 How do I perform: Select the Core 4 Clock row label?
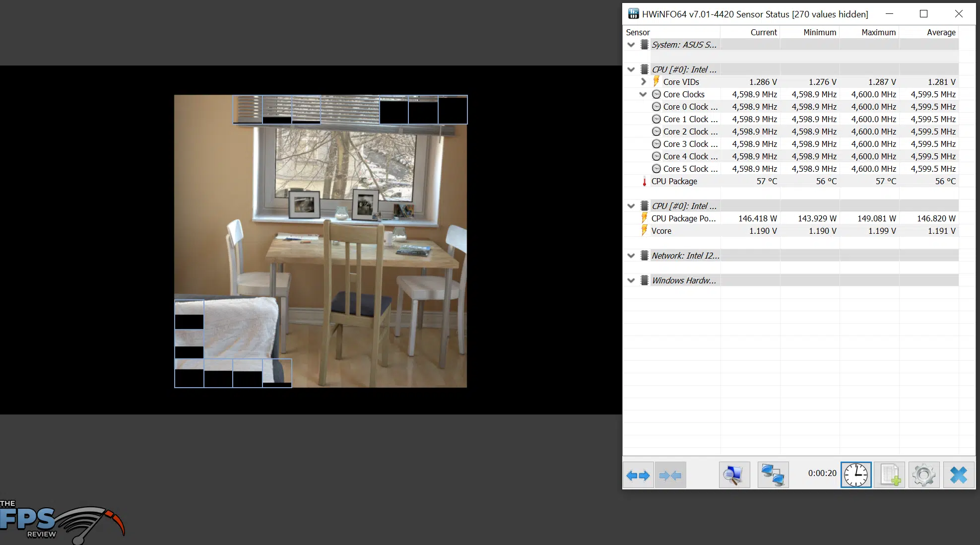pyautogui.click(x=690, y=156)
